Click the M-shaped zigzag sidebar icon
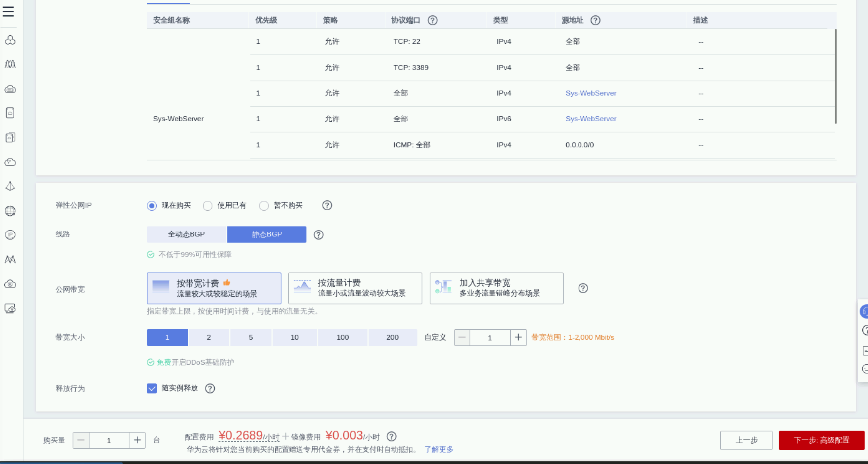Image resolution: width=868 pixels, height=464 pixels. (10, 259)
